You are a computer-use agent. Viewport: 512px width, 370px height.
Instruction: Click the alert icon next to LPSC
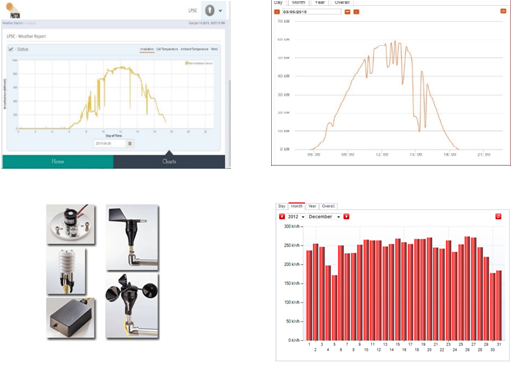click(210, 11)
